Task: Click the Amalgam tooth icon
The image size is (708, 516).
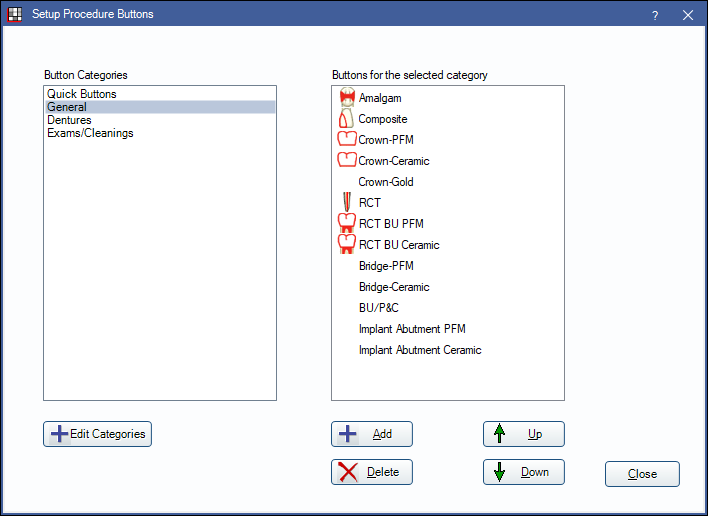Action: click(x=347, y=98)
